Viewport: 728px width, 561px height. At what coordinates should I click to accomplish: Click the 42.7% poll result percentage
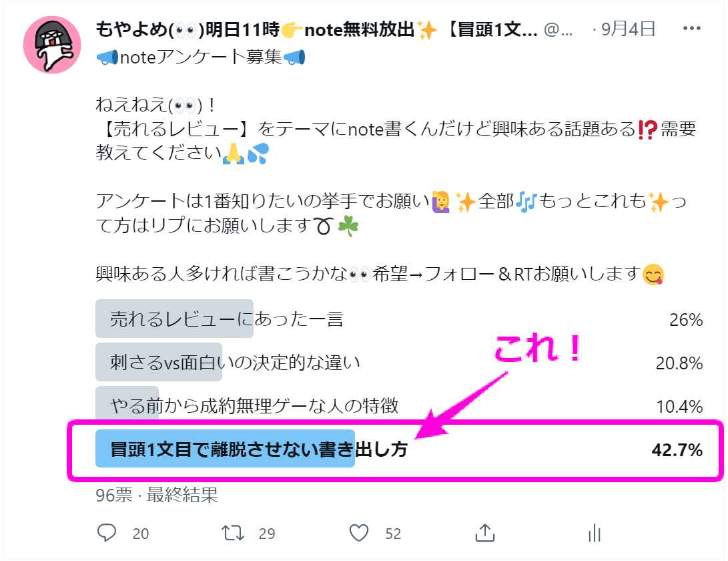point(677,450)
